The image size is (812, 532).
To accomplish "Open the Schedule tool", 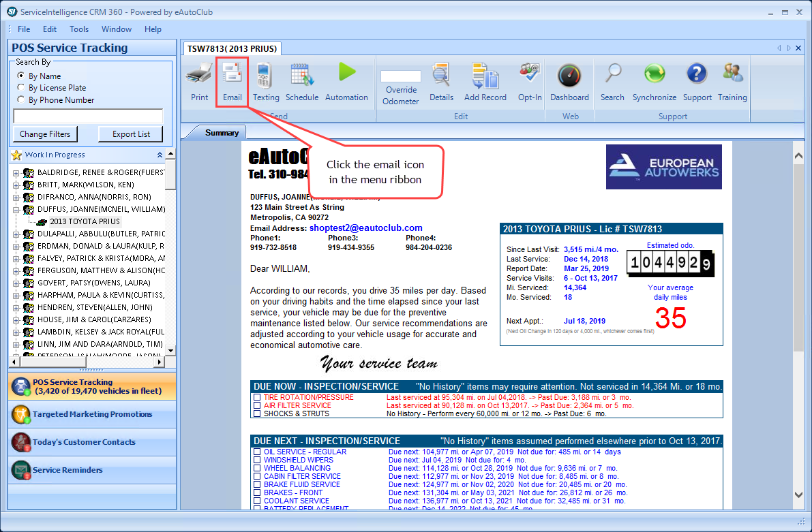I will pos(302,82).
